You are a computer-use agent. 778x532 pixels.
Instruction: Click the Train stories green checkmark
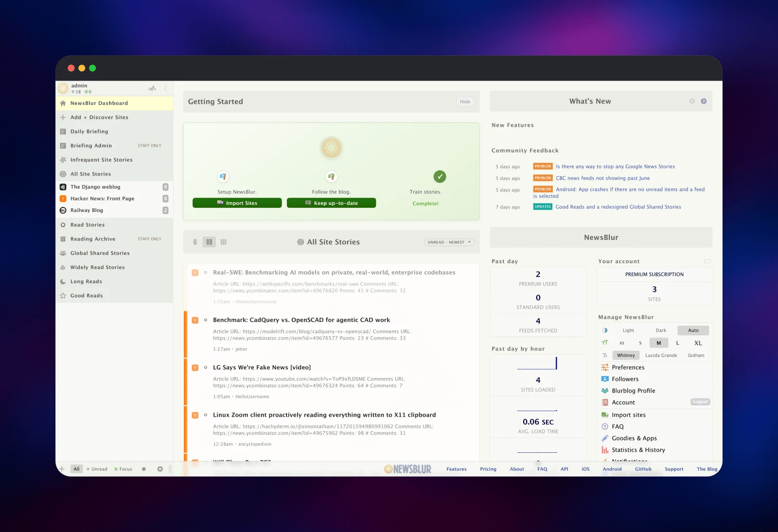point(440,176)
